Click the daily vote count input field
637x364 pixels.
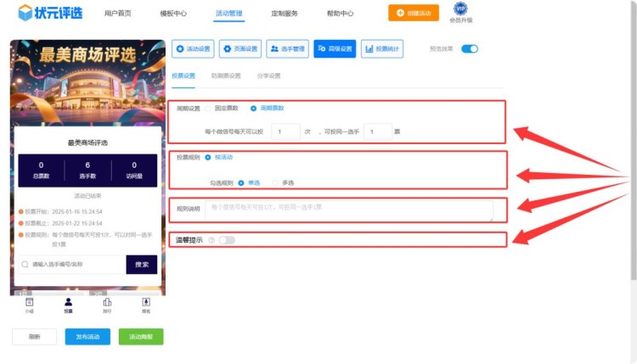click(285, 132)
